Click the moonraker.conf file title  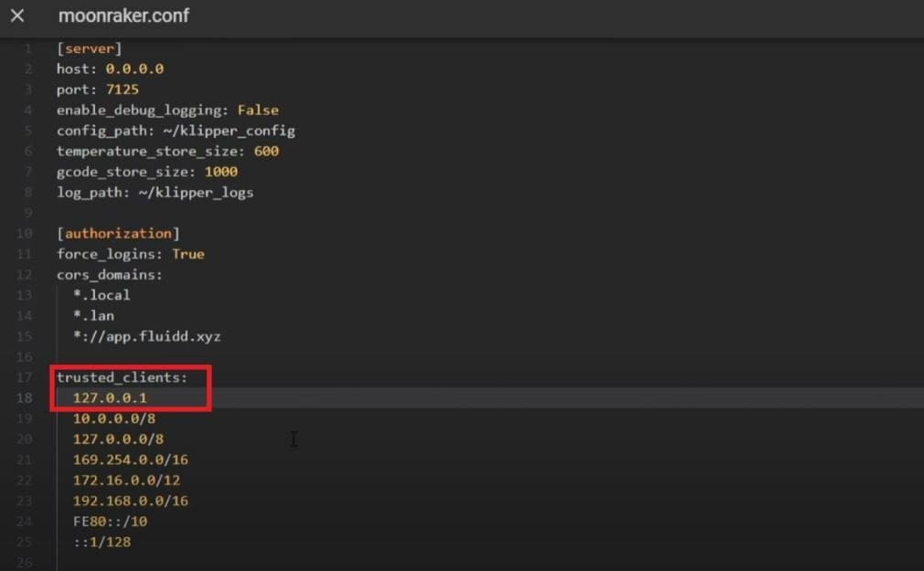(x=123, y=16)
